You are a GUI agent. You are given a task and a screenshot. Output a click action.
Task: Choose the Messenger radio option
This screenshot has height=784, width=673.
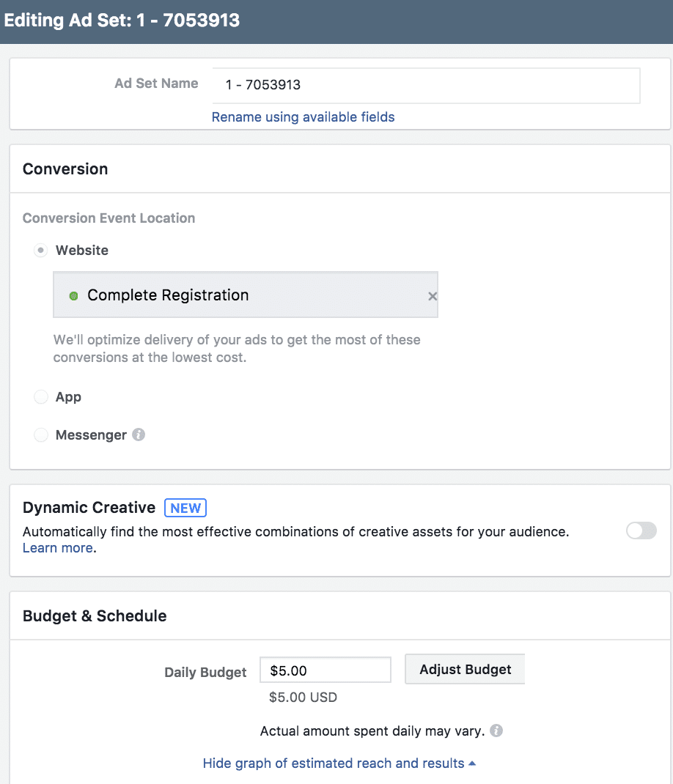[x=40, y=434]
